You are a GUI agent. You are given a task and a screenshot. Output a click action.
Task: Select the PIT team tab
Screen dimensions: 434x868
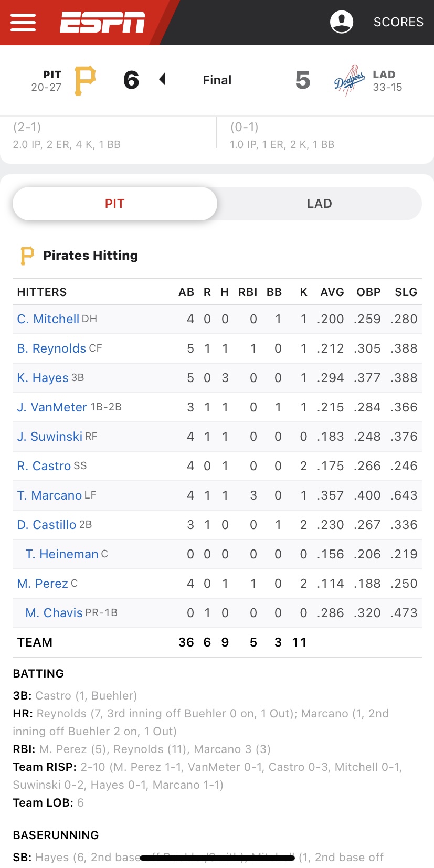[115, 204]
